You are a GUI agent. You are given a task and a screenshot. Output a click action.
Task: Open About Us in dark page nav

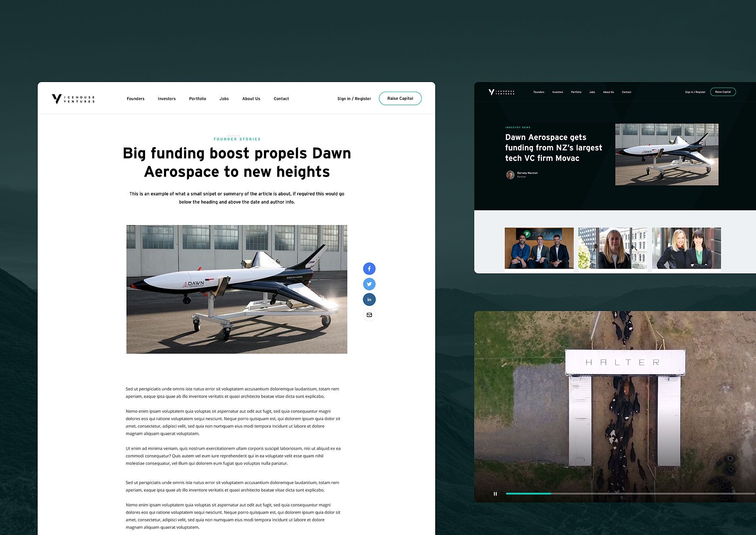[x=608, y=92]
